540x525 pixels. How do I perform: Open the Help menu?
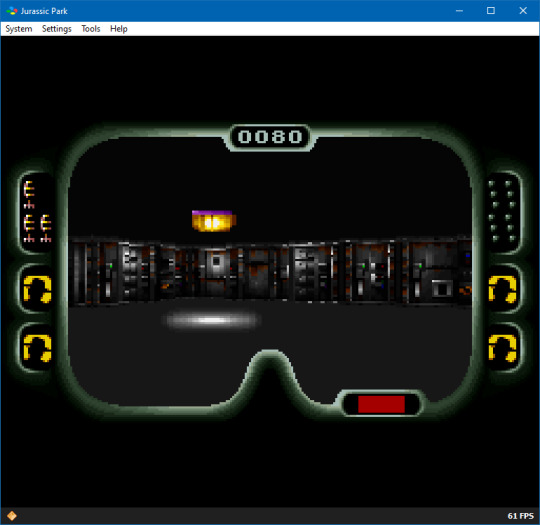(118, 29)
